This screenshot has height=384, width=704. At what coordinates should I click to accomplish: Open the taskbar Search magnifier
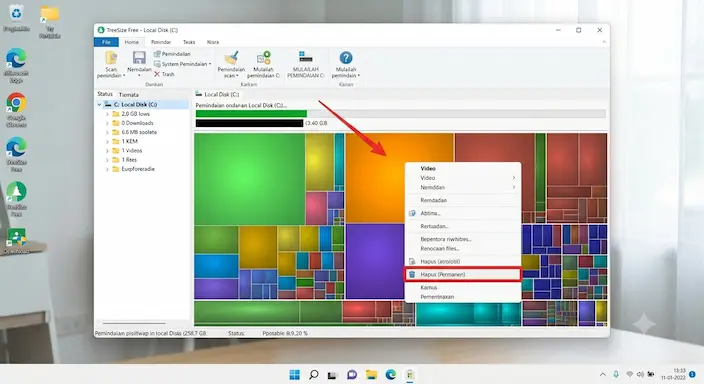(x=314, y=375)
